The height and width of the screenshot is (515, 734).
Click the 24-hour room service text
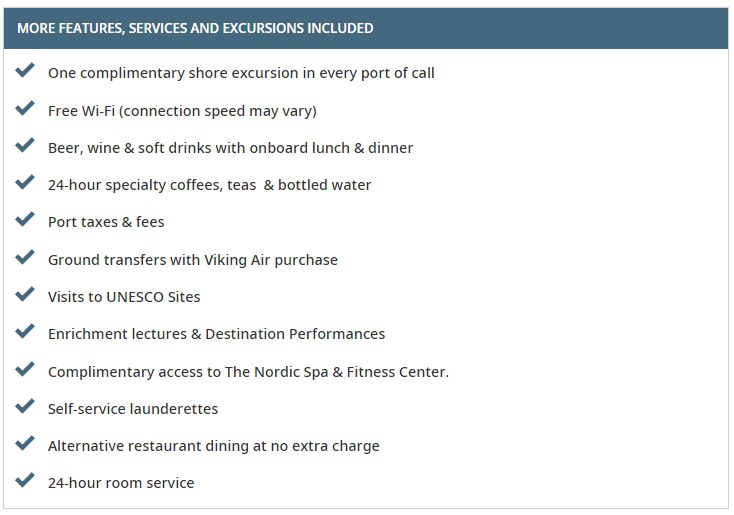point(121,483)
